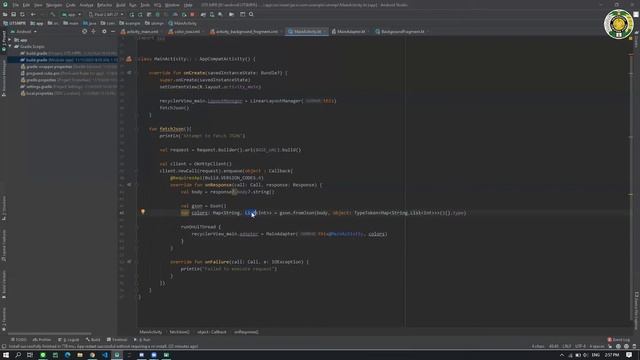Open the Event Log
640x360 pixels.
[x=618, y=340]
